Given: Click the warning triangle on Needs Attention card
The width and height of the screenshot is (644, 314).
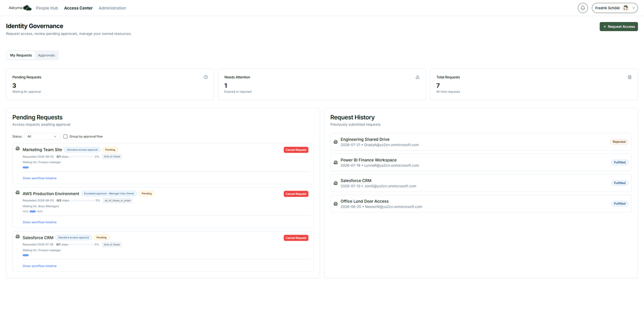Looking at the screenshot, I should [418, 77].
